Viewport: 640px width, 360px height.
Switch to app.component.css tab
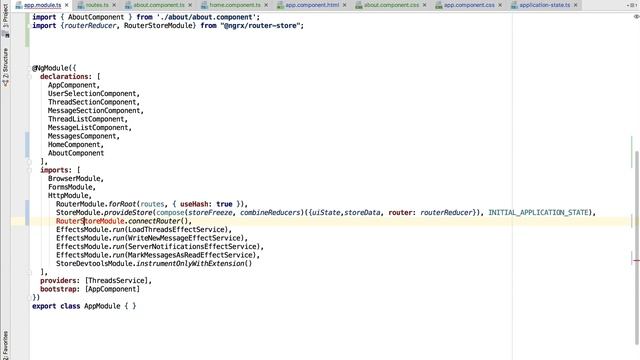pos(469,5)
